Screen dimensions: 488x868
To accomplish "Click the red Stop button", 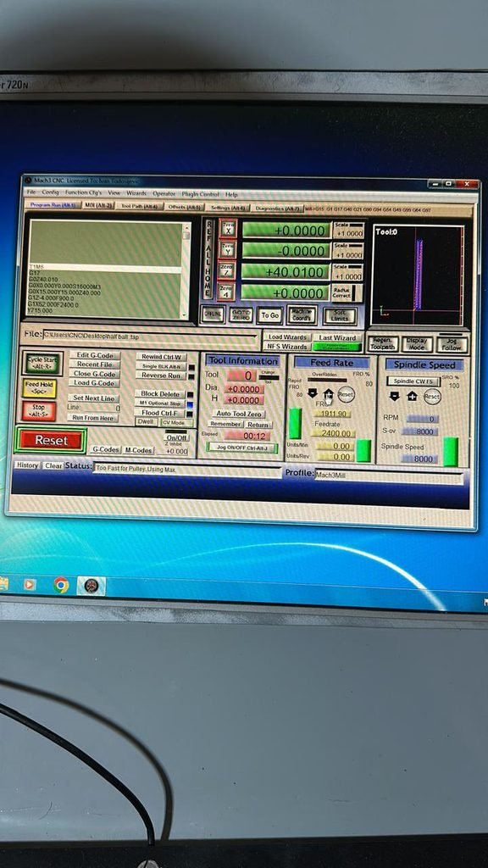I will (39, 411).
